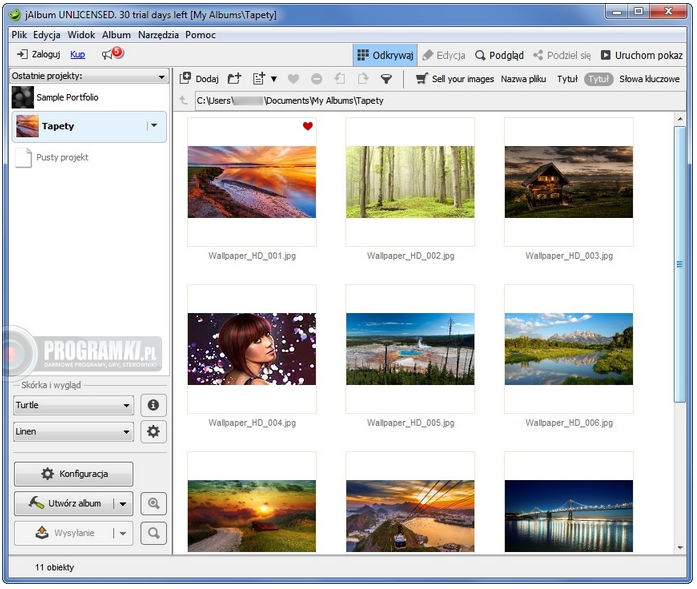
Task: Select the Wallpaper_HD_002.jpg forest thumbnail
Action: [410, 182]
